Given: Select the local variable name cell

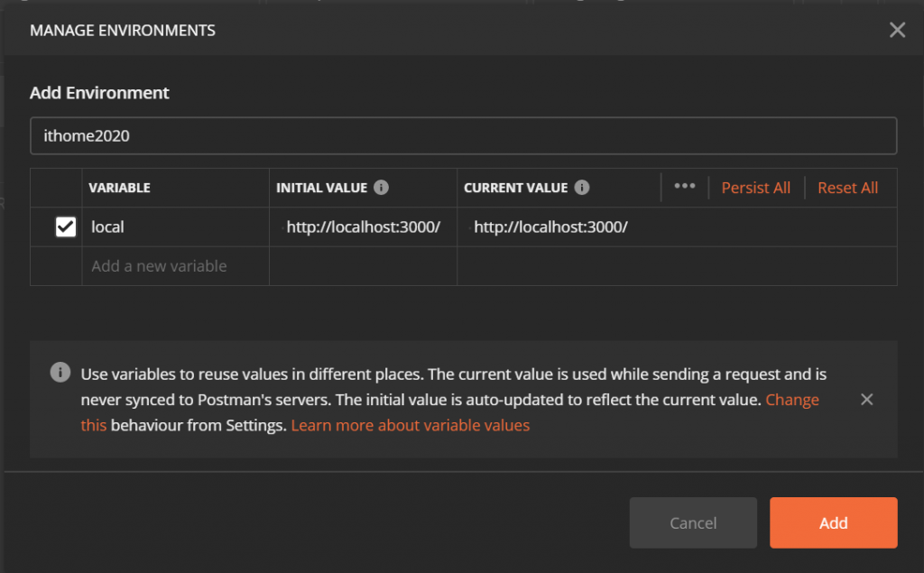Looking at the screenshot, I should (175, 227).
